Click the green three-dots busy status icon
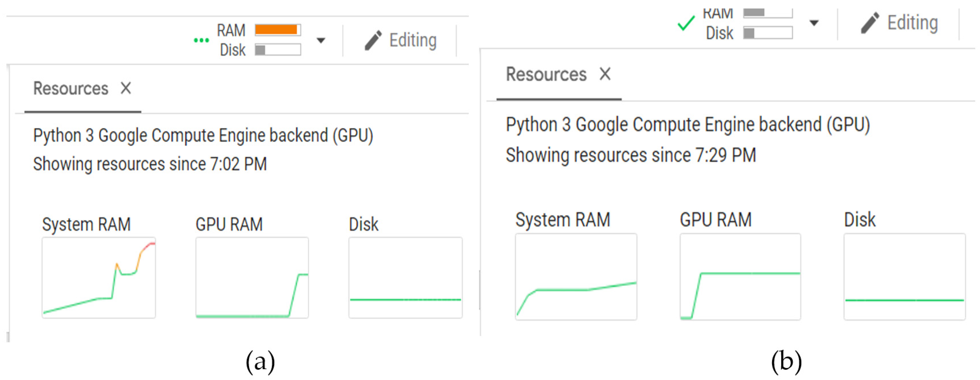The width and height of the screenshot is (980, 380). click(201, 40)
